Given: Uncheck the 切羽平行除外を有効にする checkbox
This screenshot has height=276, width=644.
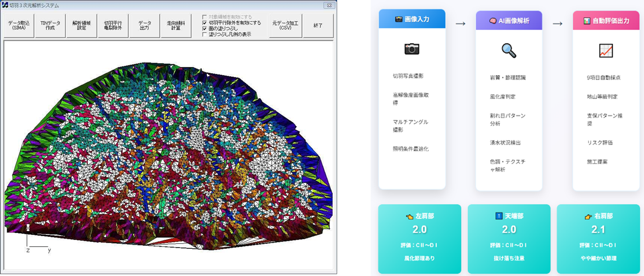Looking at the screenshot, I should coord(205,23).
